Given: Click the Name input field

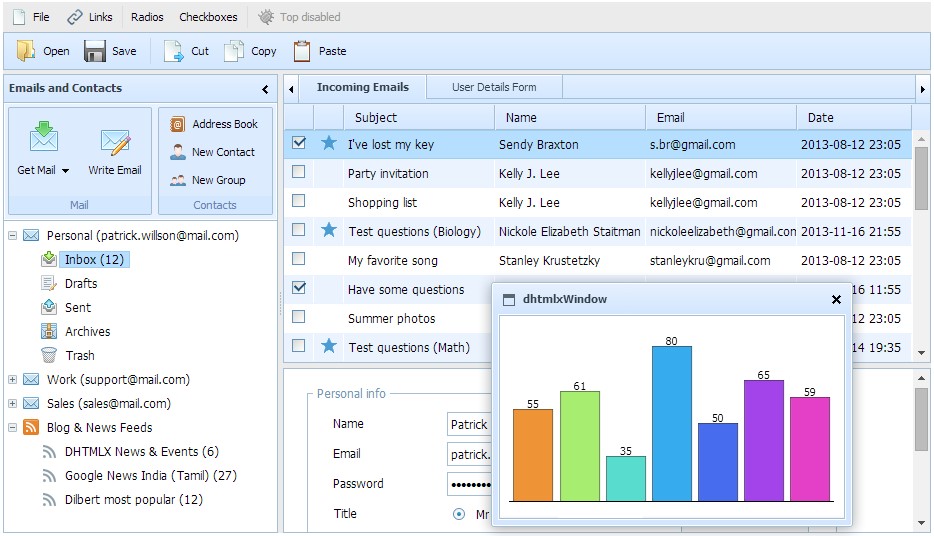Looking at the screenshot, I should click(468, 424).
